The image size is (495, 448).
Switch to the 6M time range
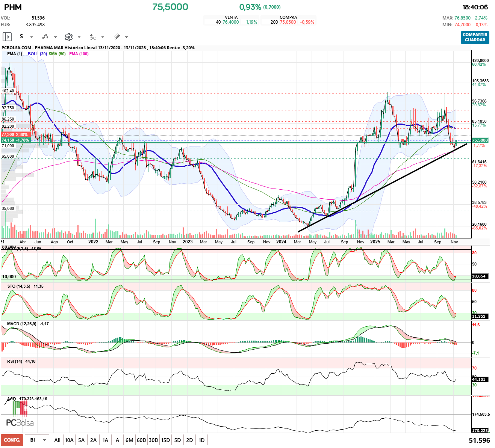(x=129, y=440)
